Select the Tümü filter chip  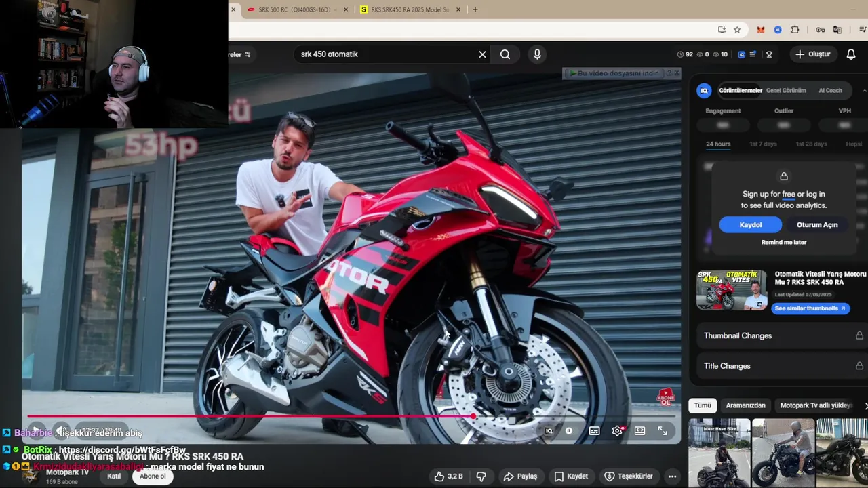pos(703,405)
